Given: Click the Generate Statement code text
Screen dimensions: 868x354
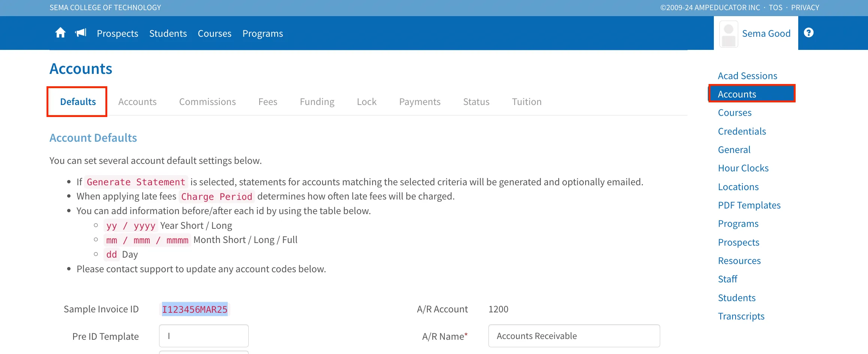Looking at the screenshot, I should pos(136,182).
